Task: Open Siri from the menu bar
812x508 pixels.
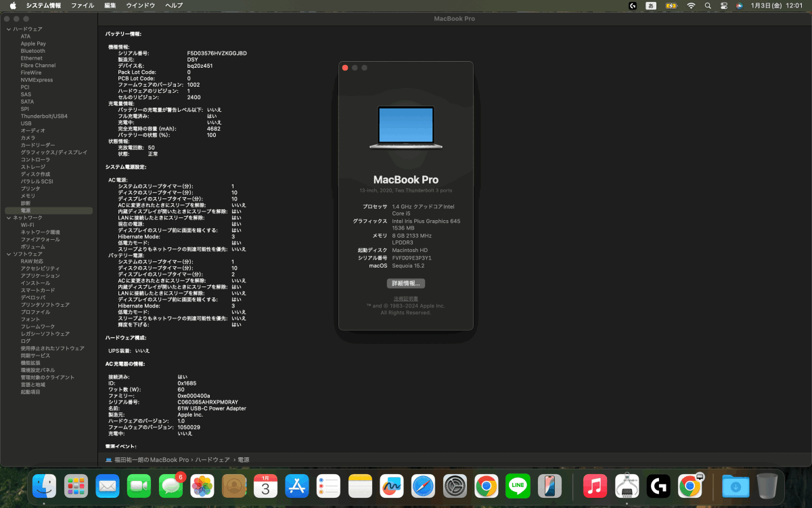Action: click(x=740, y=5)
